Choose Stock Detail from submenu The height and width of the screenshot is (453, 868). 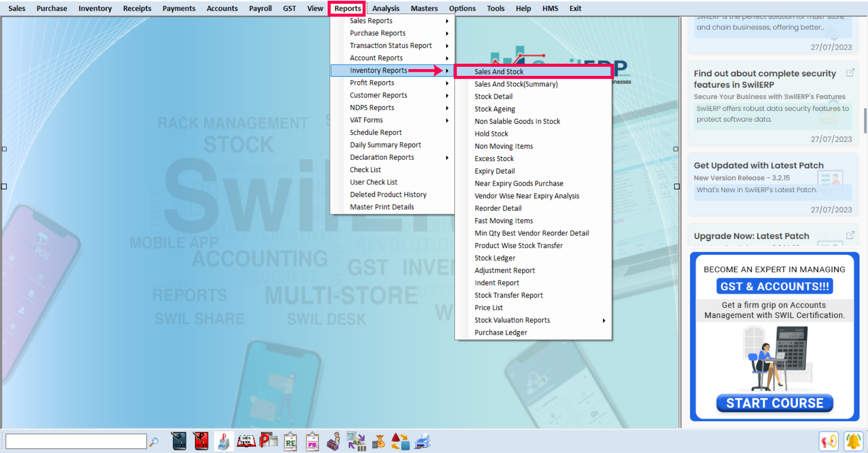pos(533,97)
